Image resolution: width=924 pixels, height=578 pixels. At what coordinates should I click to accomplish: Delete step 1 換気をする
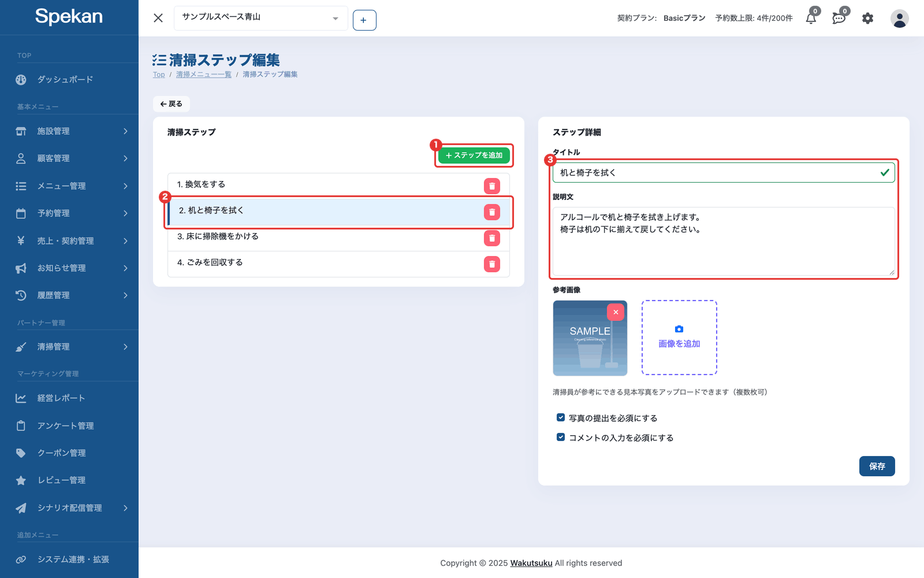(x=492, y=186)
